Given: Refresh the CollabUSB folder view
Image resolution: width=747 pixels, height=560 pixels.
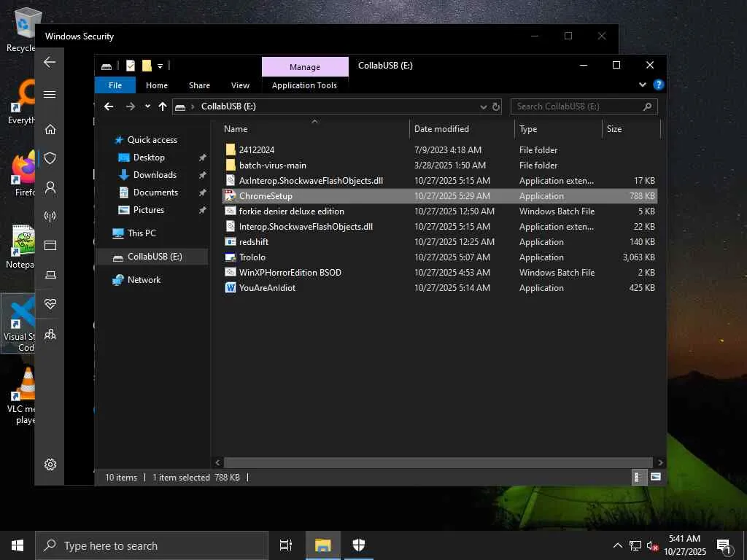Looking at the screenshot, I should click(x=496, y=106).
